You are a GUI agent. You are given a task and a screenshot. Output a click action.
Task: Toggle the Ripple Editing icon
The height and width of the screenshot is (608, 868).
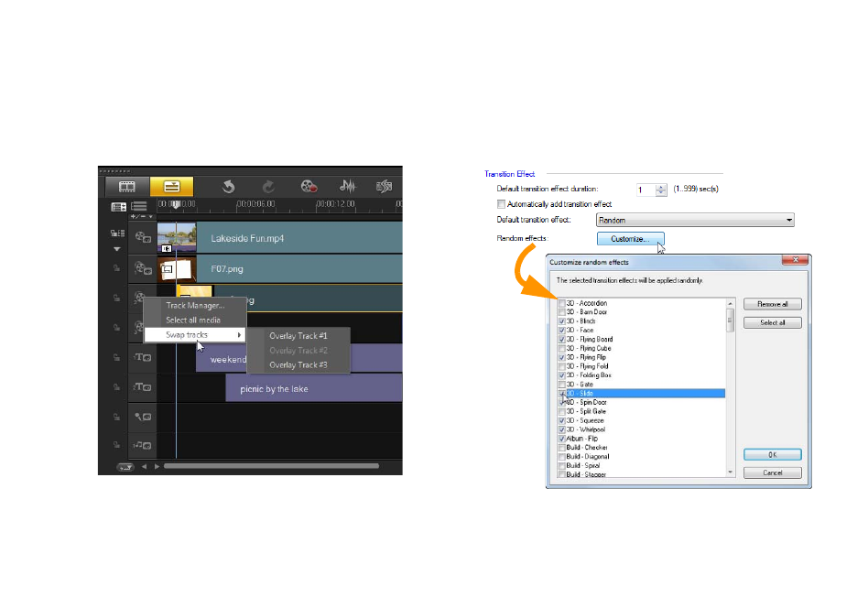117,233
